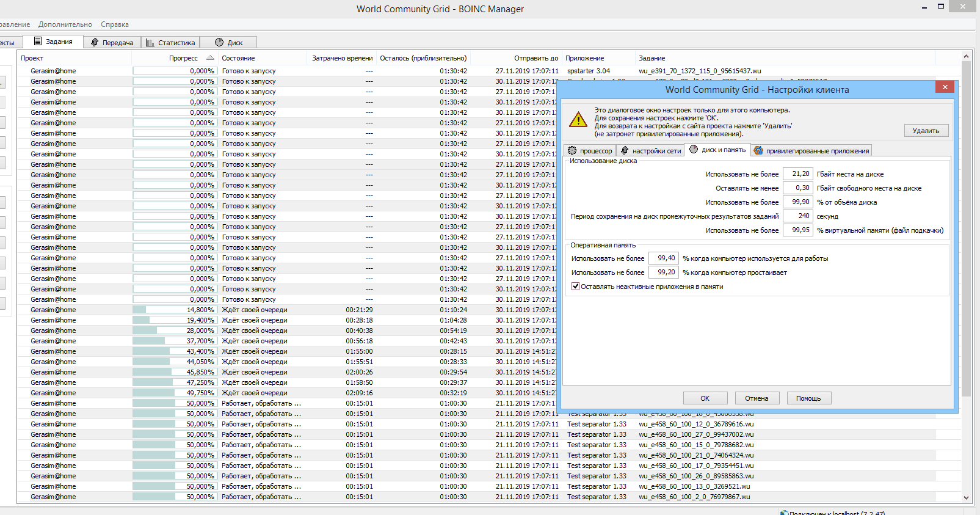Edit the 99,90 % disk volume field
980x515 pixels.
pyautogui.click(x=798, y=202)
